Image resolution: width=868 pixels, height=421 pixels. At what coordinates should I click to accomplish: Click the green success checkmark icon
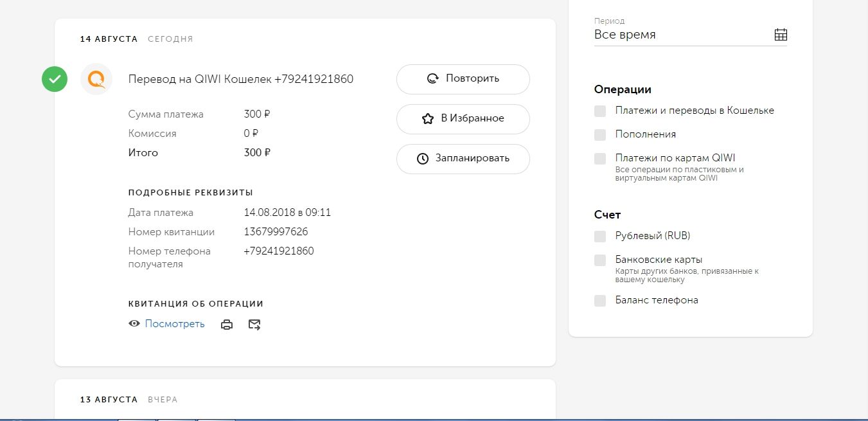coord(55,79)
